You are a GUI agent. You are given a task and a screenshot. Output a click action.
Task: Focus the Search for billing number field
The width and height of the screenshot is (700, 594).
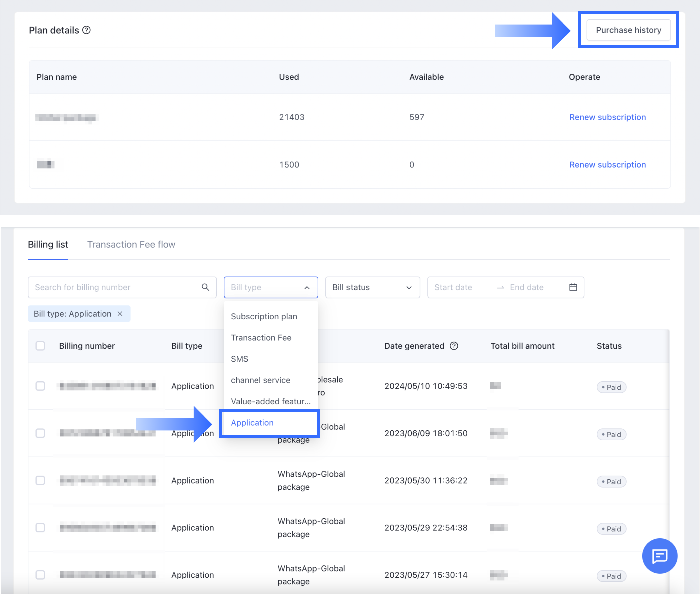coord(115,287)
